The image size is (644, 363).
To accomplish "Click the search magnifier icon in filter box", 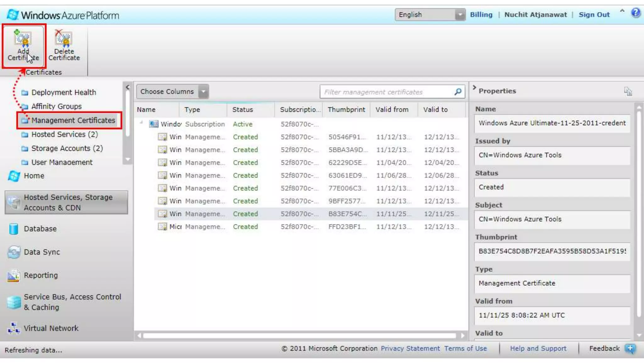I will [458, 92].
